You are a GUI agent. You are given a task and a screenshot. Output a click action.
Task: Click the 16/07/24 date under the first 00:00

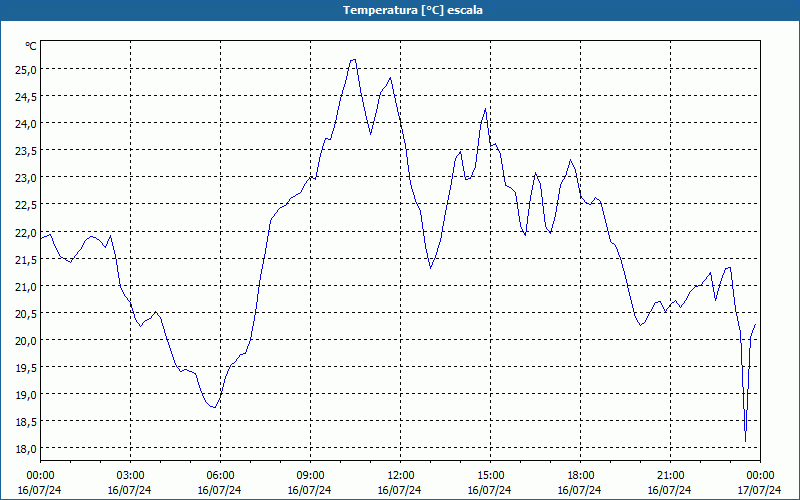coord(40,490)
